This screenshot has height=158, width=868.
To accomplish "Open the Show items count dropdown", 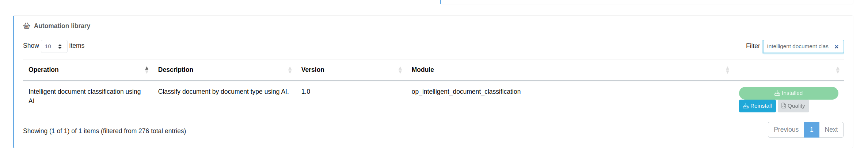I will coord(54,46).
